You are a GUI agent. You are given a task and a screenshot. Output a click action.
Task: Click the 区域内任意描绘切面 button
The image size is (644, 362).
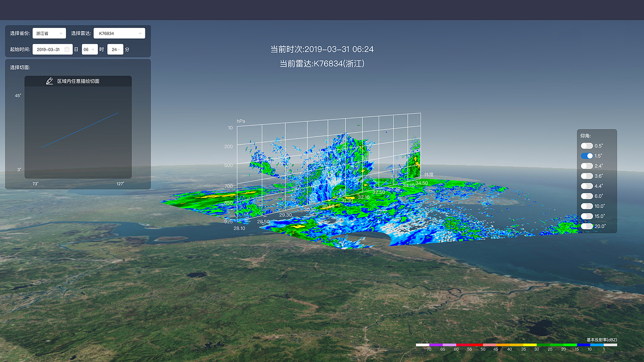click(x=78, y=81)
